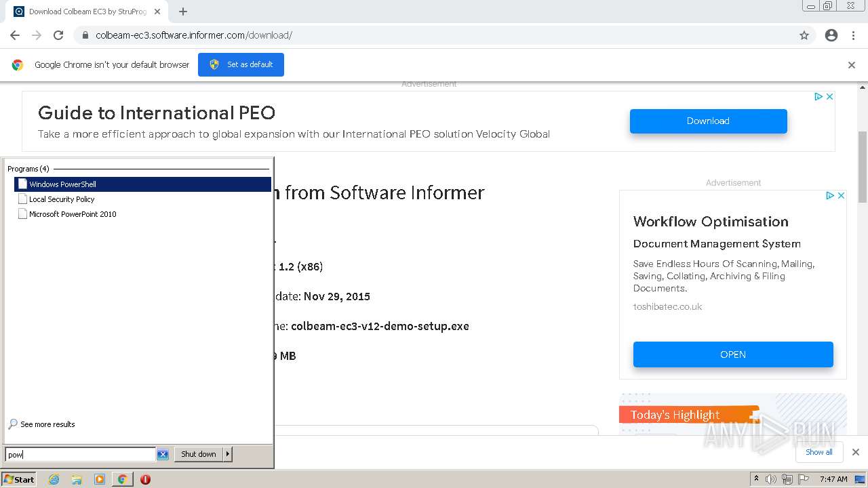Viewport: 868px width, 488px height.
Task: Close the Download Colbeam EC3 tab
Action: coord(157,12)
